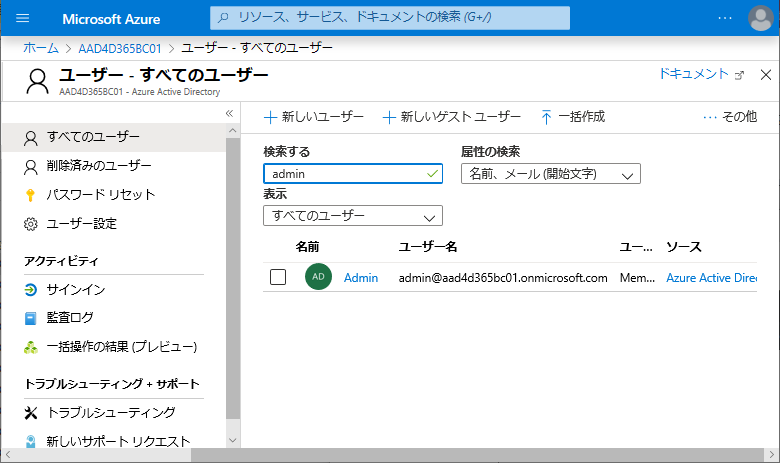
Task: Tick the checkbox for the Admin row
Action: click(x=278, y=277)
